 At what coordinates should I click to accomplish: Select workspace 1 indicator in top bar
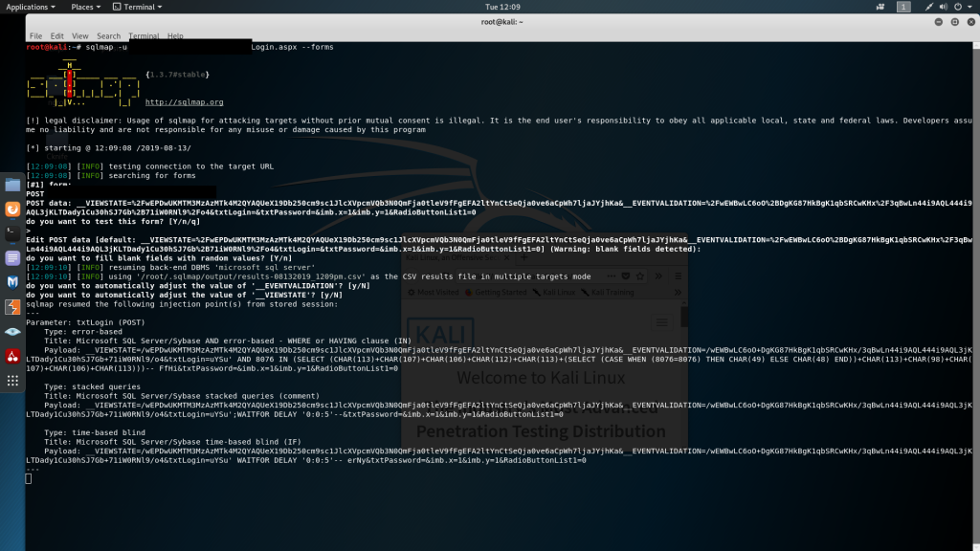(x=903, y=7)
